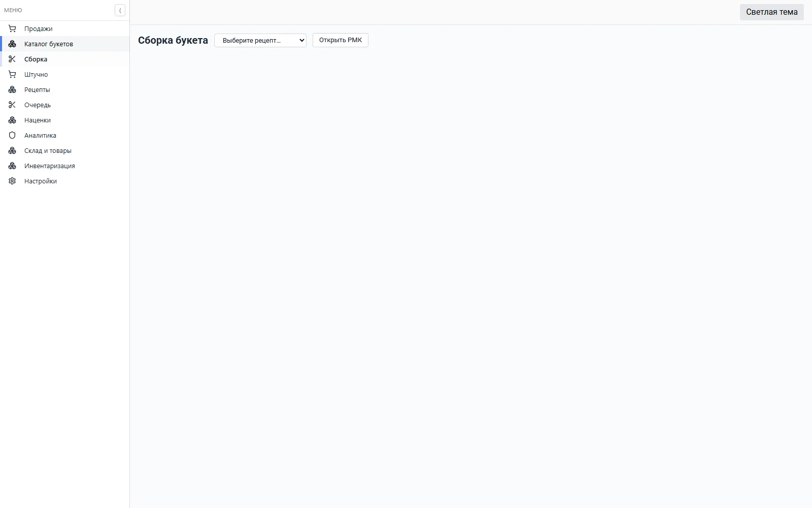
Task: Go to Продажи menu item
Action: point(65,28)
